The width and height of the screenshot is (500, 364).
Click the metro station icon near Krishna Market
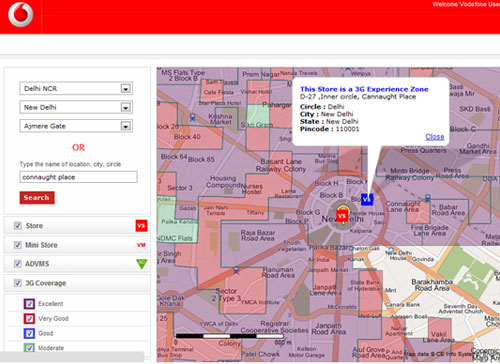tap(192, 118)
